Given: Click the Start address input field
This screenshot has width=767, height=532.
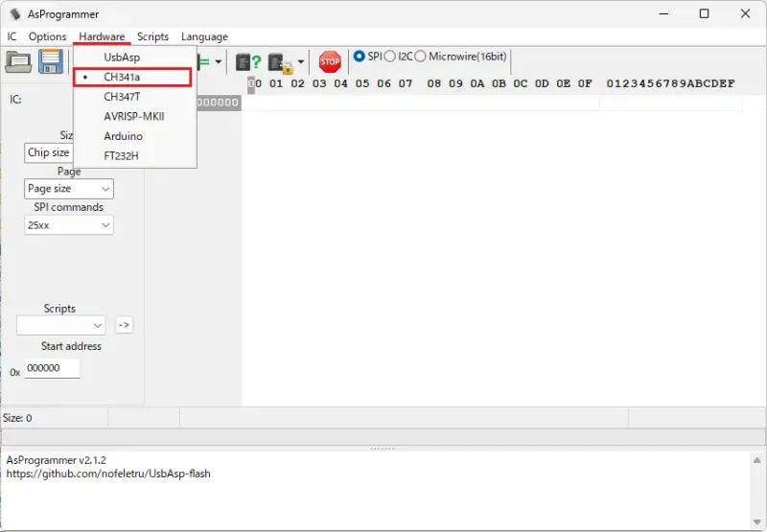Looking at the screenshot, I should 52,368.
